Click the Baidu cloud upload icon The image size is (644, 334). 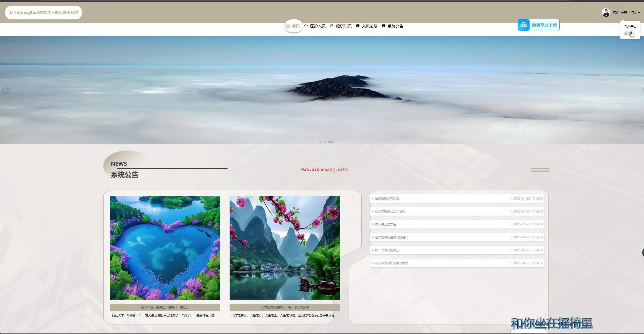524,25
